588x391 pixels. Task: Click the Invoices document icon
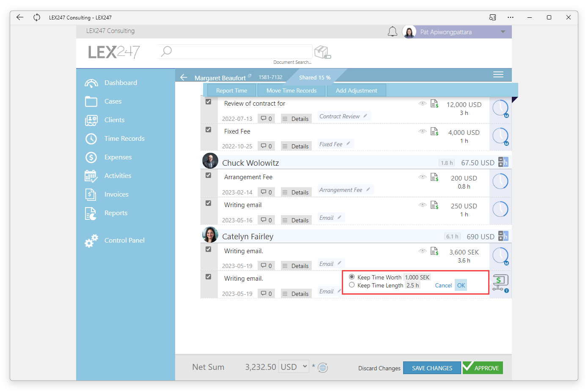click(x=91, y=194)
